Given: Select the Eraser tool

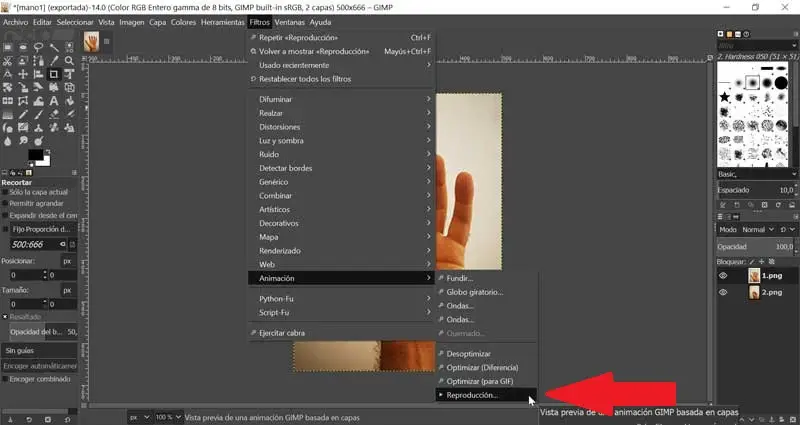Looking at the screenshot, I should point(54,115).
